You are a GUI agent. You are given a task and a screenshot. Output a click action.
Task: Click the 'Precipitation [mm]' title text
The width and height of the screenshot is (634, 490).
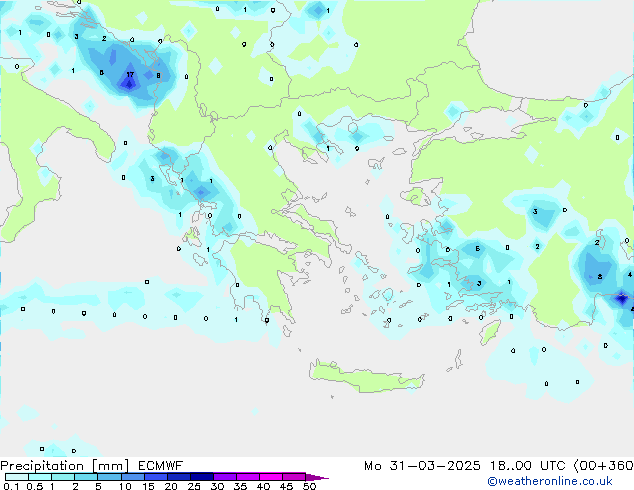pos(64,466)
